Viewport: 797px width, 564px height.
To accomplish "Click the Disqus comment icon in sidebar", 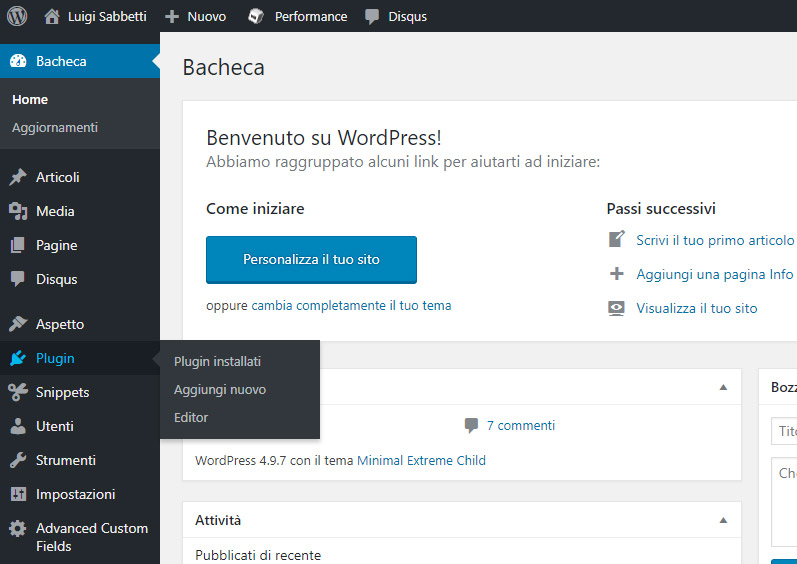I will [18, 279].
